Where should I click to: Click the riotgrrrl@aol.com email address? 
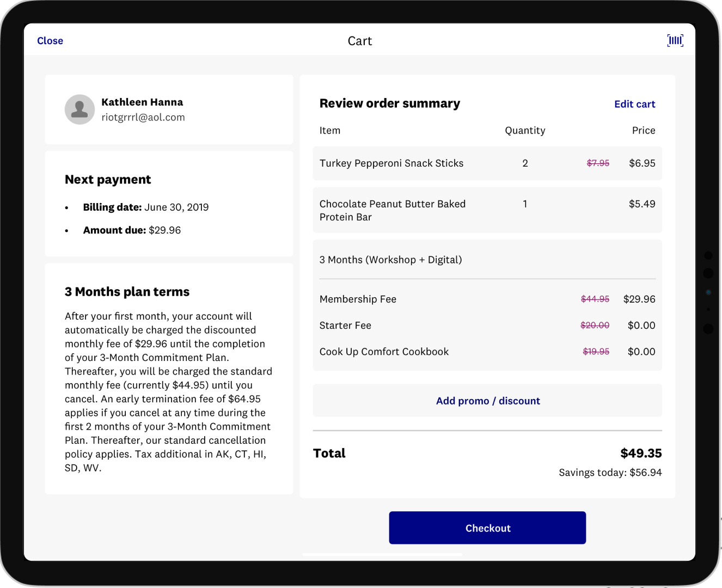click(143, 117)
